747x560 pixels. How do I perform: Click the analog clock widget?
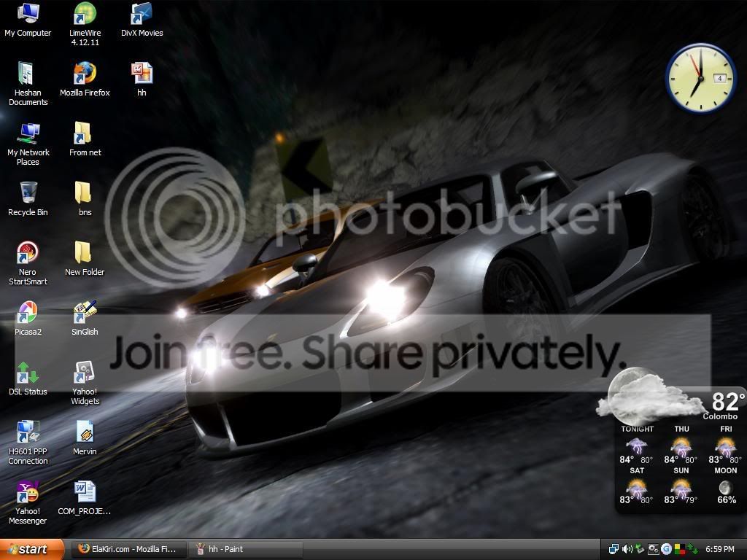click(x=700, y=78)
